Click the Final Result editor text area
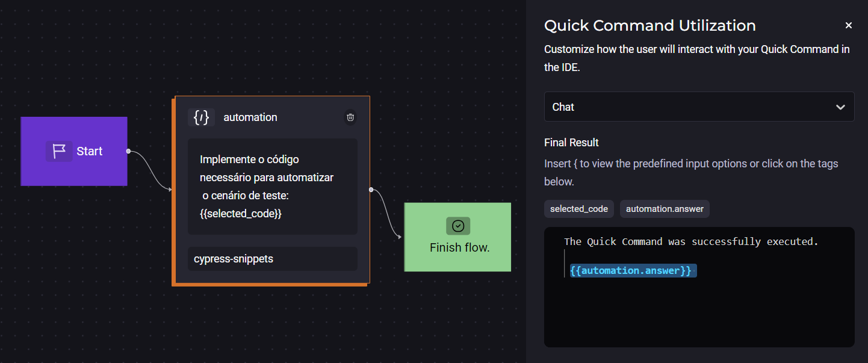 click(699, 287)
